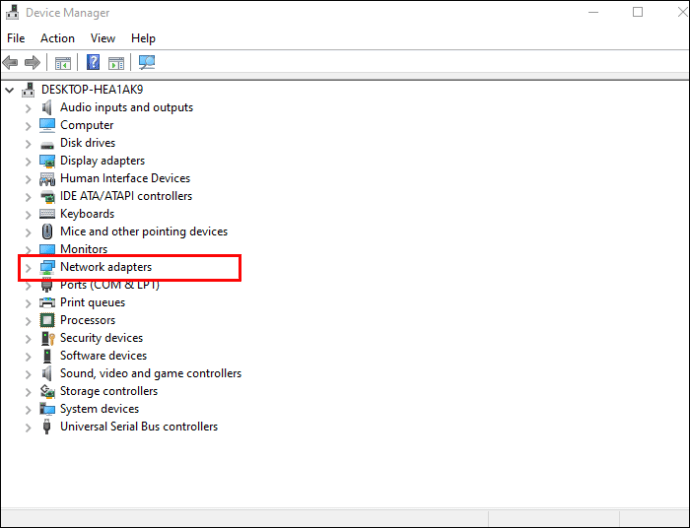This screenshot has width=690, height=528.
Task: Open the Action menu
Action: click(x=58, y=38)
